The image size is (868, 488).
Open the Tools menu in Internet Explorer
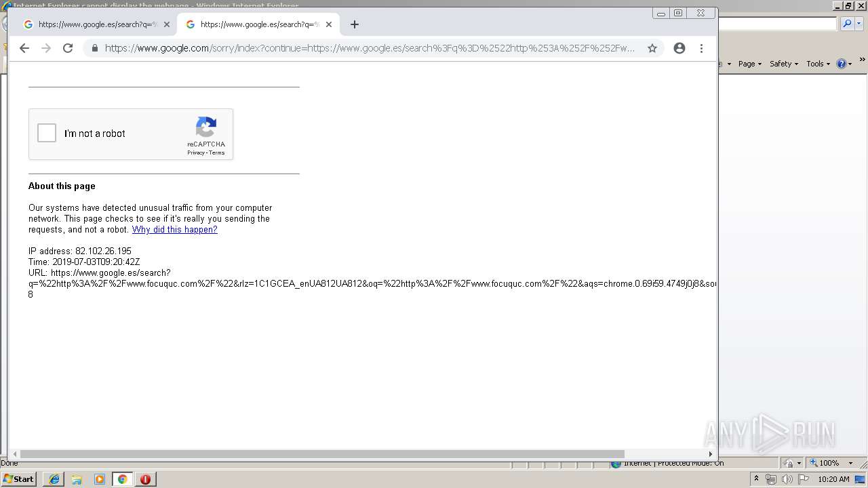818,64
